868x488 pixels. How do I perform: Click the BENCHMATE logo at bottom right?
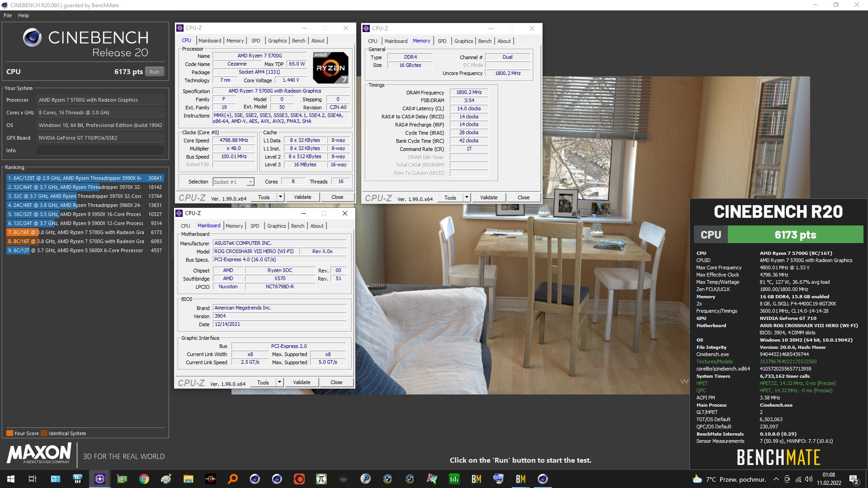(778, 457)
